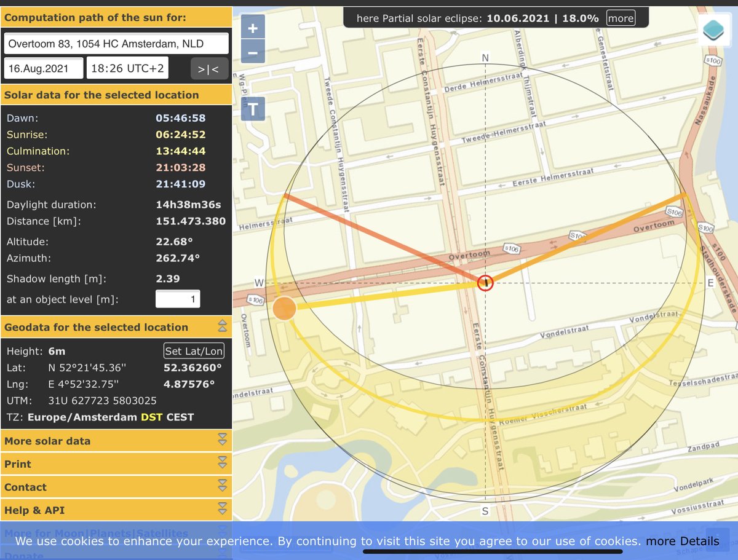The width and height of the screenshot is (738, 560).
Task: Click the S compass label on map
Action: 485,511
